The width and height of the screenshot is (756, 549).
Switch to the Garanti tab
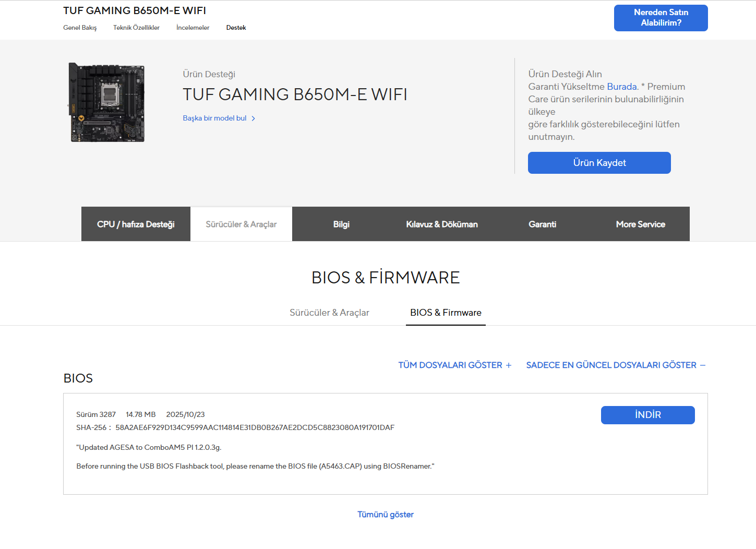tap(542, 224)
